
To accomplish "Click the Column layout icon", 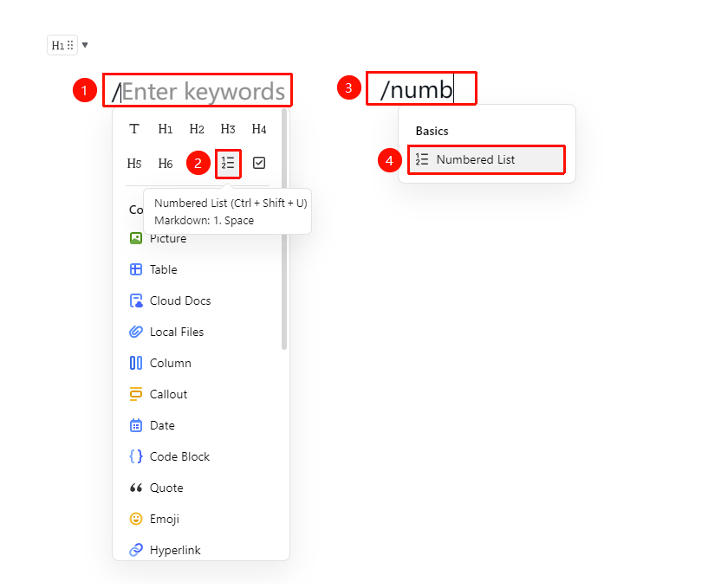I will (136, 363).
